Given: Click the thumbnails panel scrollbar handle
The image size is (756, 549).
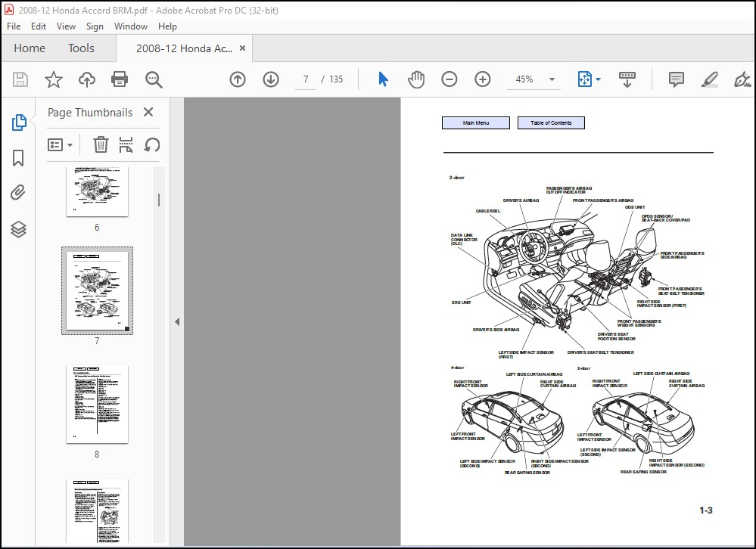Looking at the screenshot, I should [159, 200].
